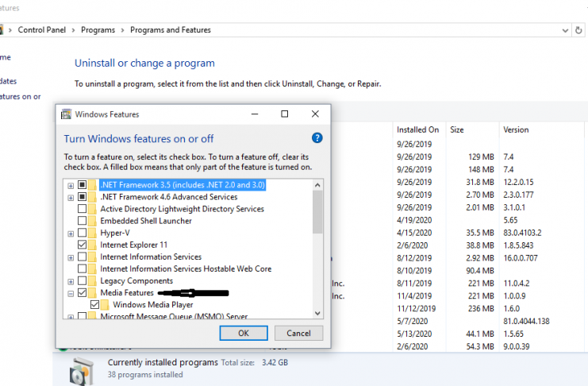Expand the .NET Framework 4.6 Advanced Services node
Viewport: 588px width, 386px height.
coord(71,198)
